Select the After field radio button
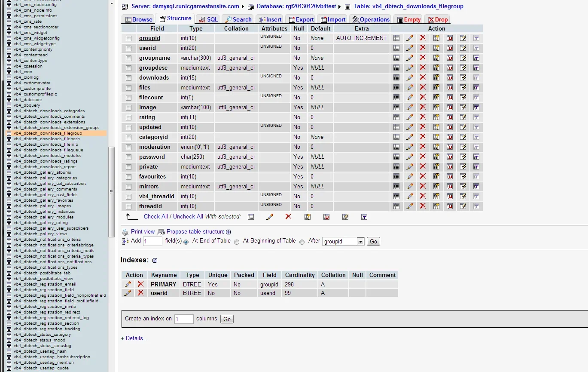This screenshot has width=588, height=372. click(302, 242)
